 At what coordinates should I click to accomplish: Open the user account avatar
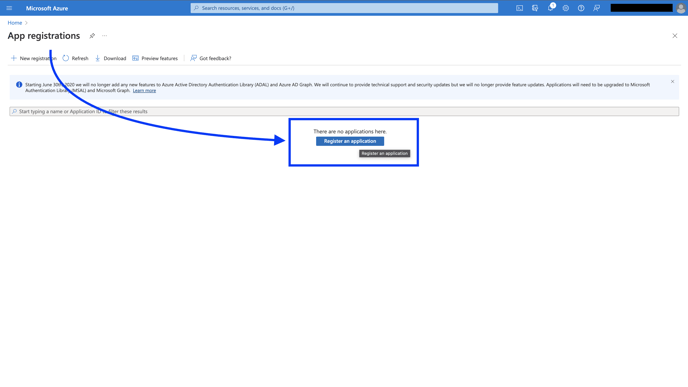[681, 8]
